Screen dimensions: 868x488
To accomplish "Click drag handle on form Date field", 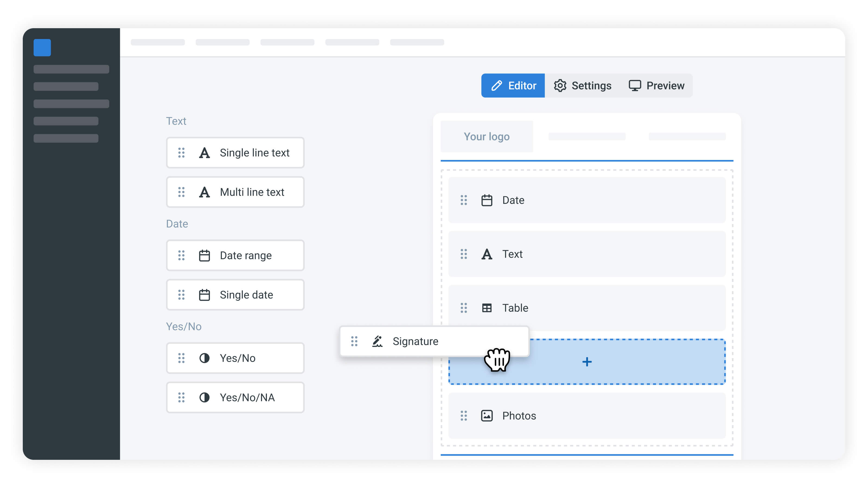I will [464, 200].
